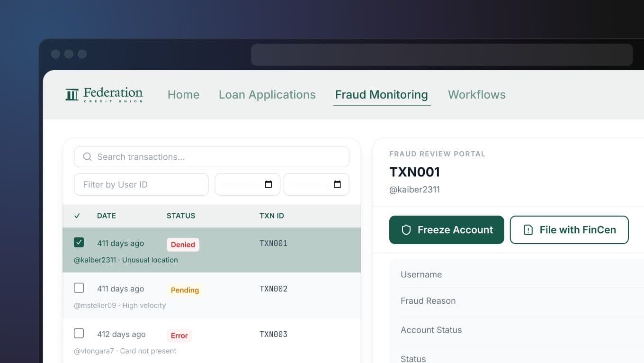Click the document alert icon on File with FinCen

coord(528,230)
